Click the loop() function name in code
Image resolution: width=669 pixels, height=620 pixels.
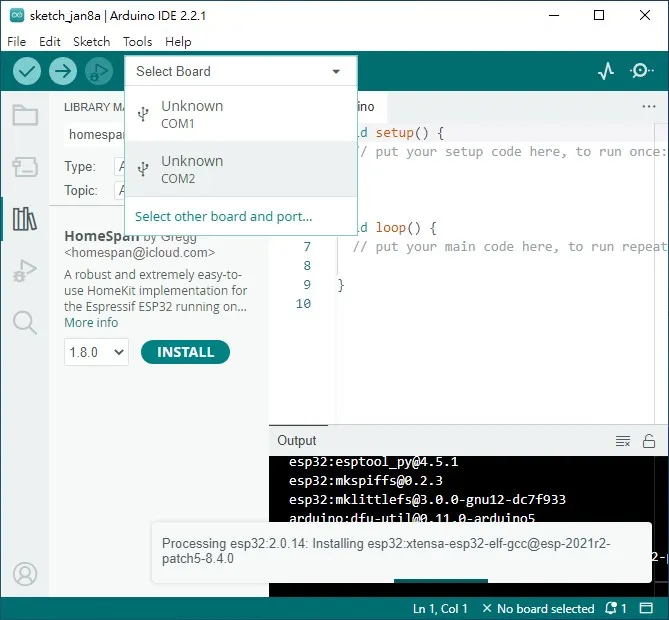391,228
